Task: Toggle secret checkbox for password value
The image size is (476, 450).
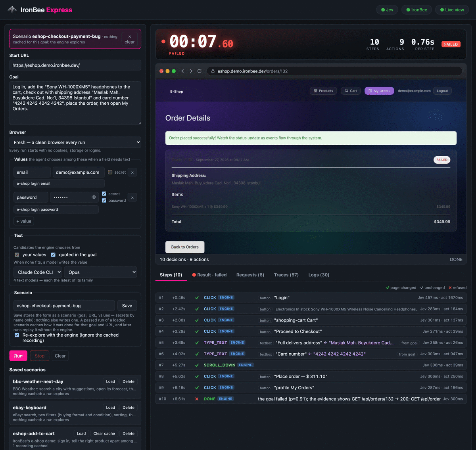Action: (104, 194)
